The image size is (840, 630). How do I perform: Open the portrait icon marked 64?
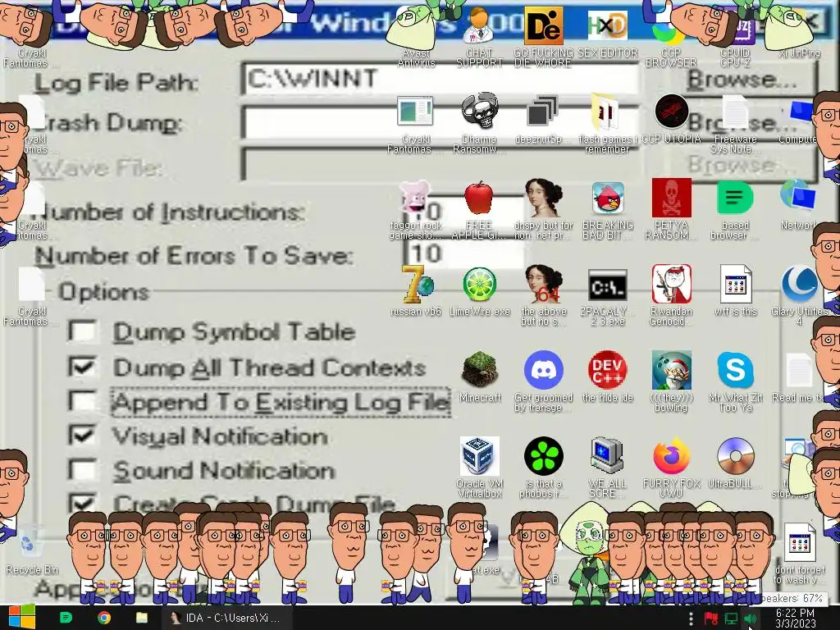[543, 284]
